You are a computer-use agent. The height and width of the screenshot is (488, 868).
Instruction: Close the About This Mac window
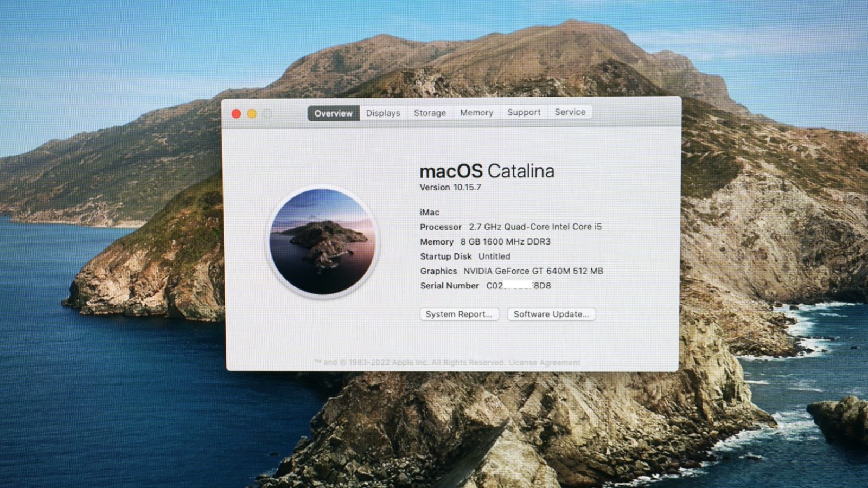point(236,114)
